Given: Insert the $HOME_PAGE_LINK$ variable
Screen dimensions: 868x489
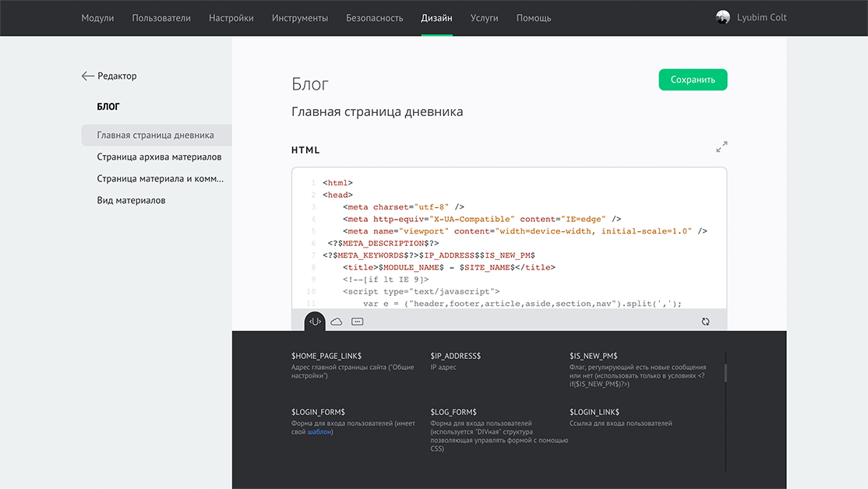Looking at the screenshot, I should 326,356.
